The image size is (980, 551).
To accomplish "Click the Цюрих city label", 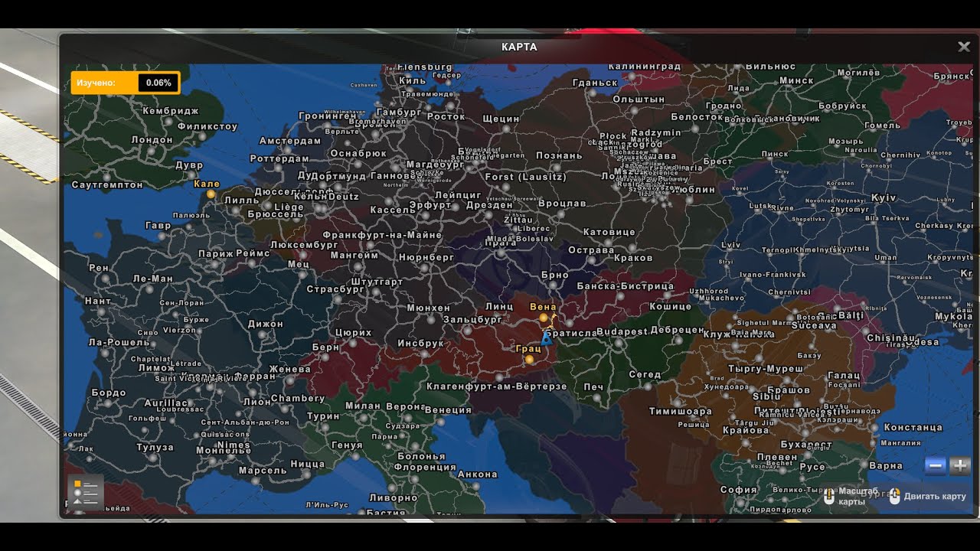I will [353, 333].
